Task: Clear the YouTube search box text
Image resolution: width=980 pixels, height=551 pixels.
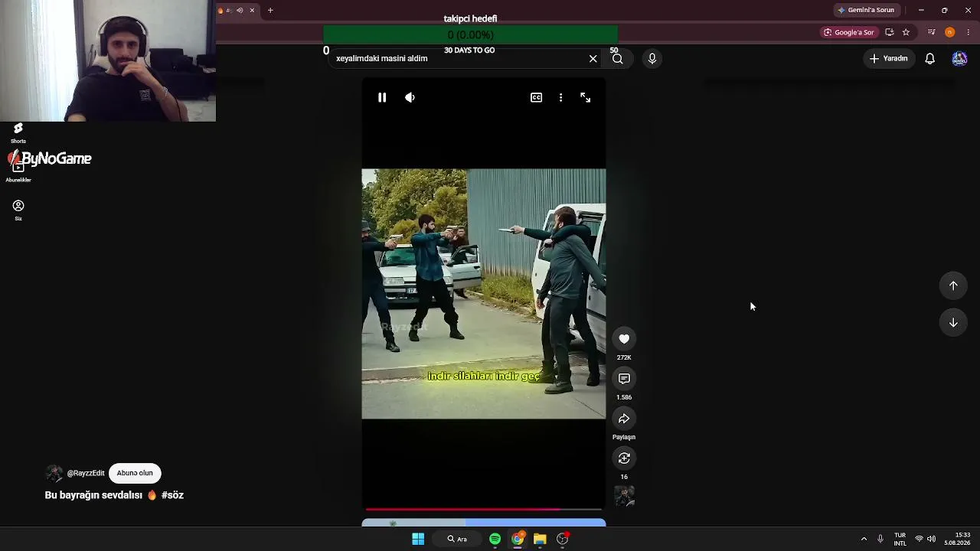Action: tap(593, 59)
